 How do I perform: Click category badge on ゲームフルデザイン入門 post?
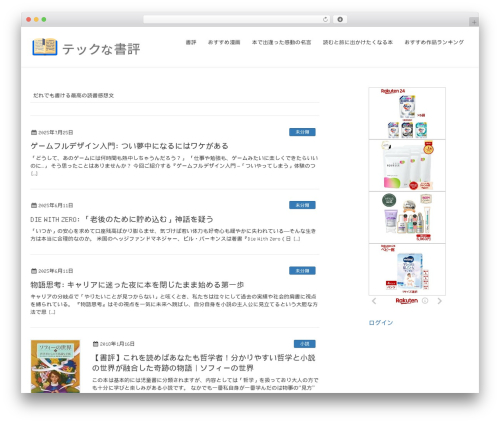click(x=302, y=132)
